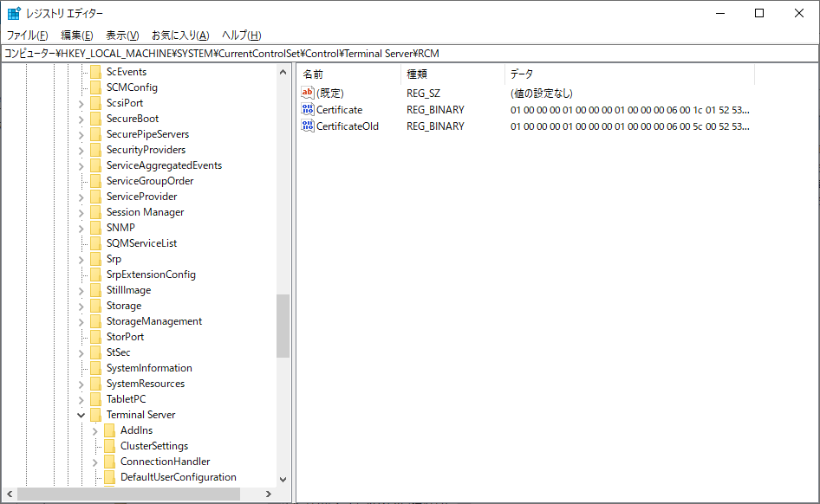This screenshot has width=820, height=504.
Task: Sort values by 名前 column header
Action: click(x=348, y=74)
